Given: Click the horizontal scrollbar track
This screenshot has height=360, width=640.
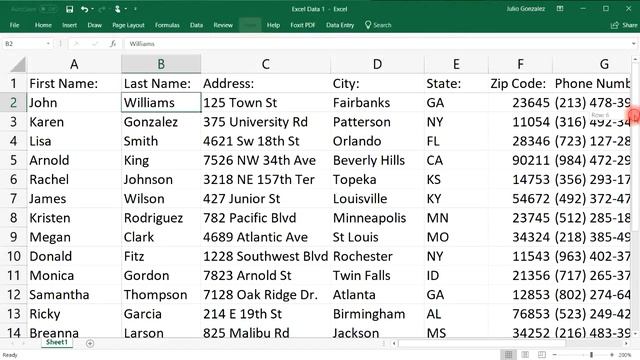Looking at the screenshot, I should pyautogui.click(x=510, y=344).
